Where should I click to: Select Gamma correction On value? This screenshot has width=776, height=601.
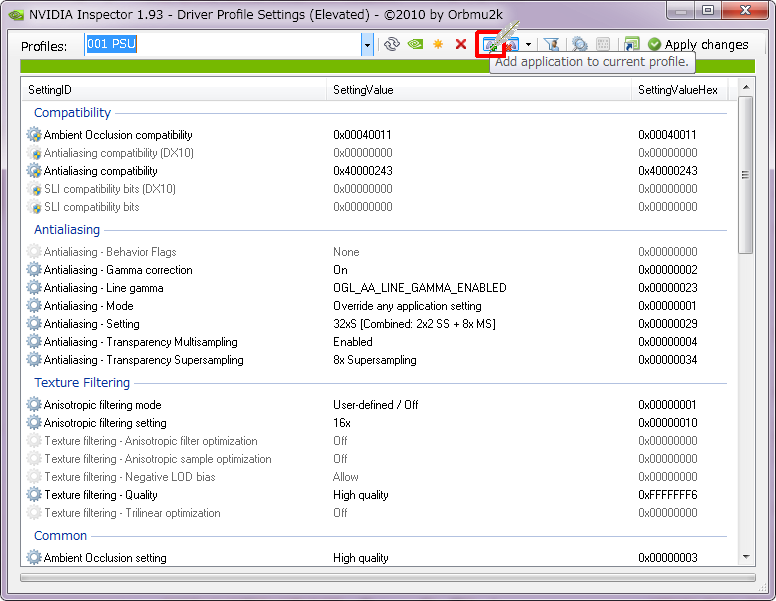(340, 270)
